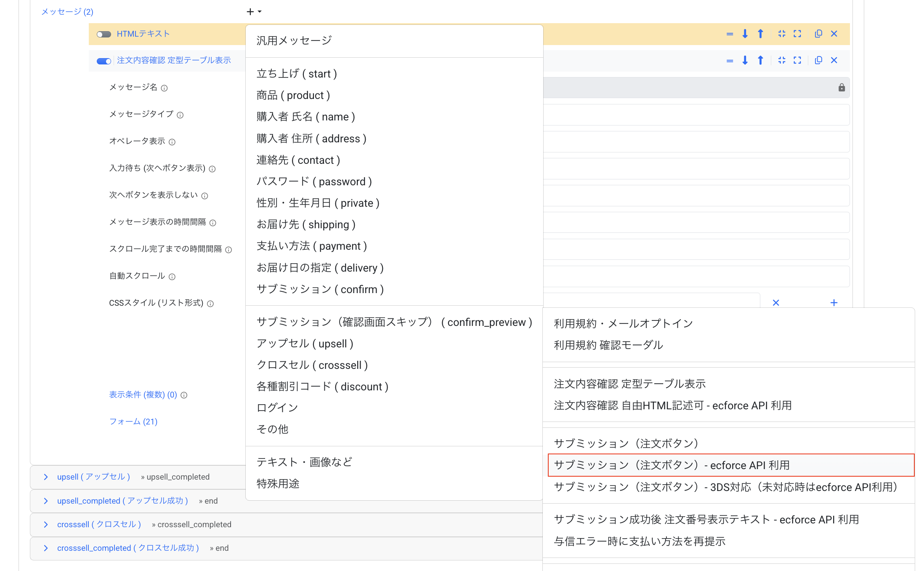The image size is (924, 571).
Task: Expand the crosssell_completed section
Action: 46,548
